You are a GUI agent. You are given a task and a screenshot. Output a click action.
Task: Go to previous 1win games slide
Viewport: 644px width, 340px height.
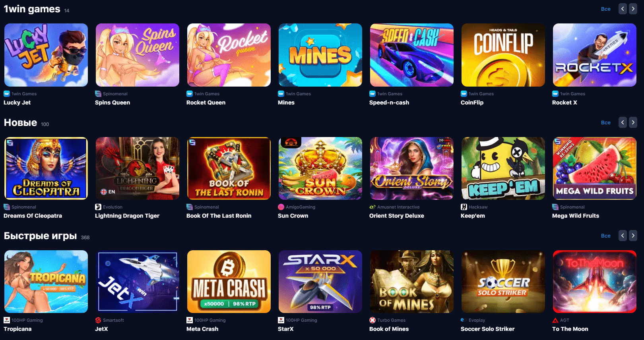pyautogui.click(x=623, y=9)
